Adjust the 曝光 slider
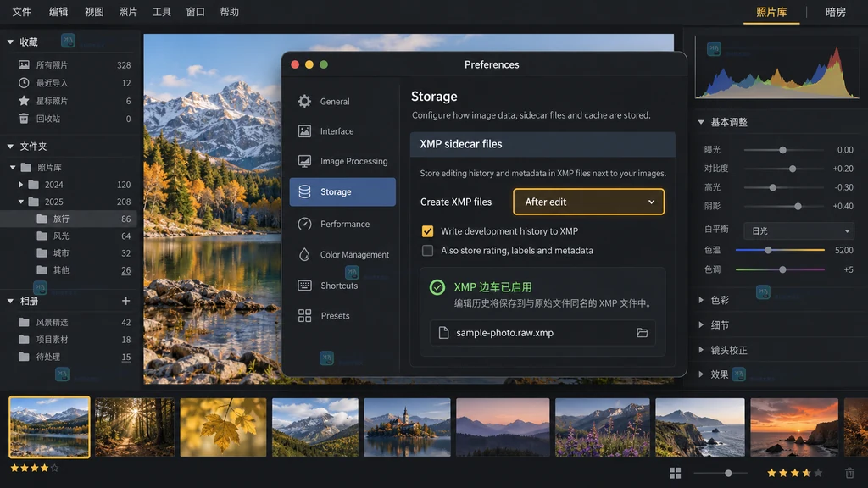868x488 pixels. (782, 150)
